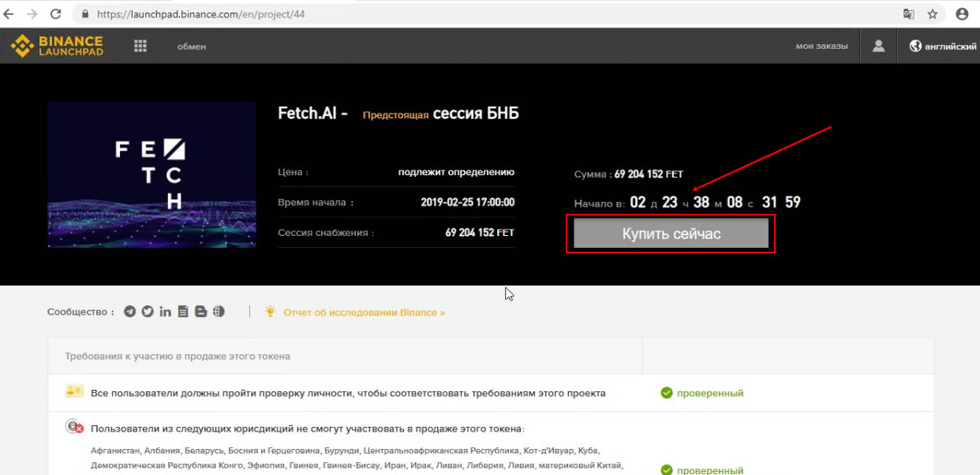Click the identity card verification icon
The width and height of the screenshot is (980, 475).
[74, 391]
